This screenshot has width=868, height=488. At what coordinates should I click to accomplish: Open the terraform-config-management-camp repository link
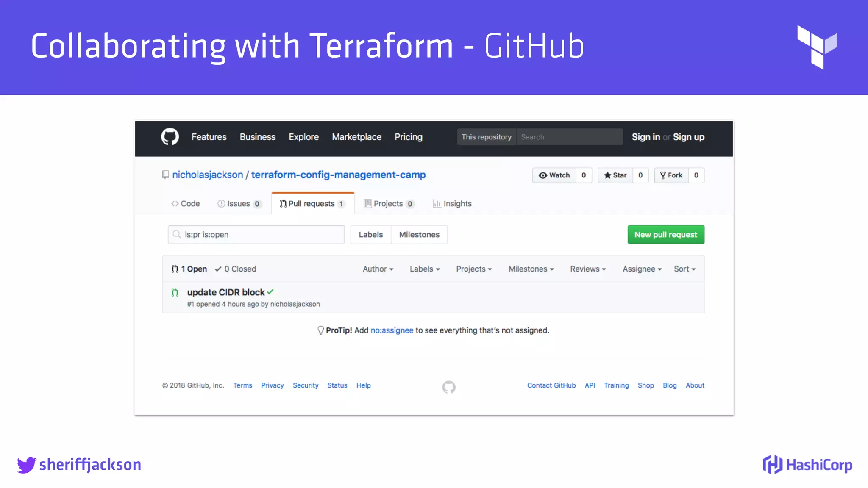tap(339, 175)
